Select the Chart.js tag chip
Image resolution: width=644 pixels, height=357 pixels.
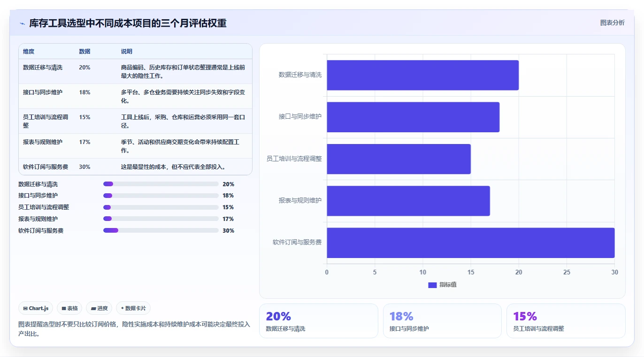point(37,308)
